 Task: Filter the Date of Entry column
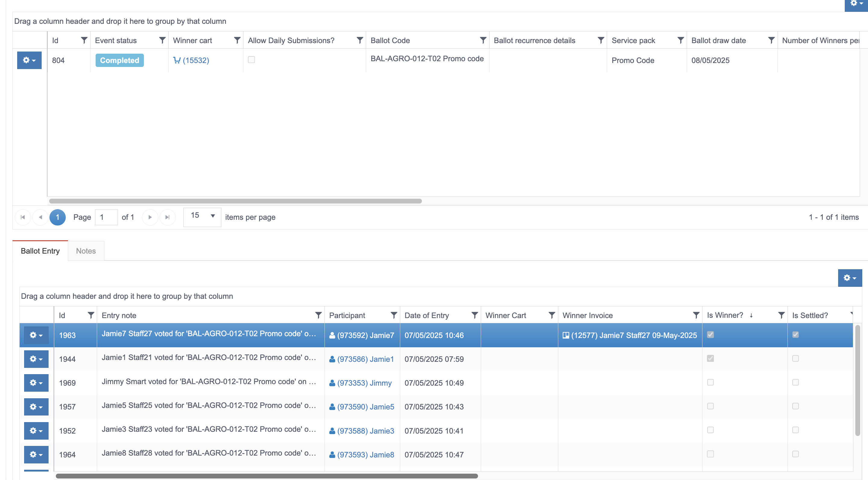474,315
